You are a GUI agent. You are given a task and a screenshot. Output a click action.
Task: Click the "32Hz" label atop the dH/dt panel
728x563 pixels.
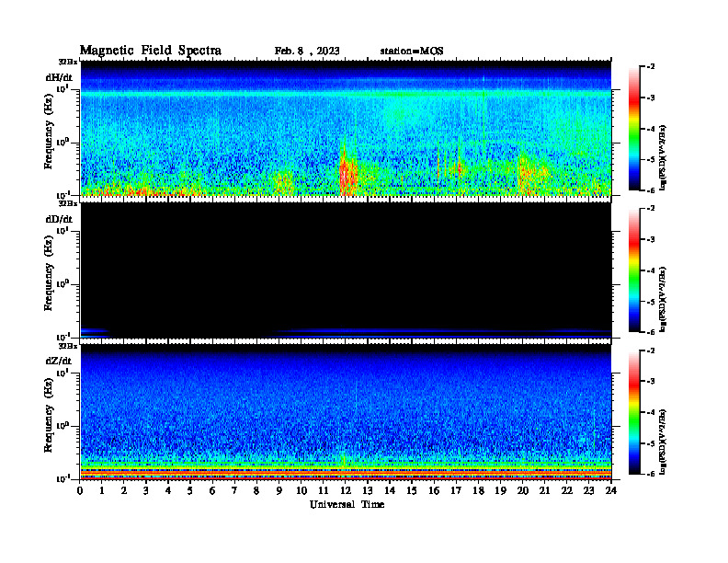tap(68, 61)
